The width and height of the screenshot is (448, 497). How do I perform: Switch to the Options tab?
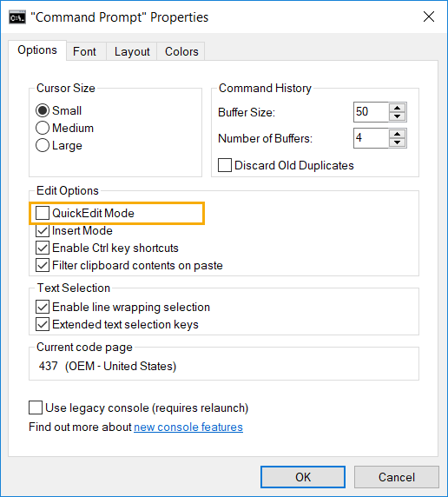point(37,50)
